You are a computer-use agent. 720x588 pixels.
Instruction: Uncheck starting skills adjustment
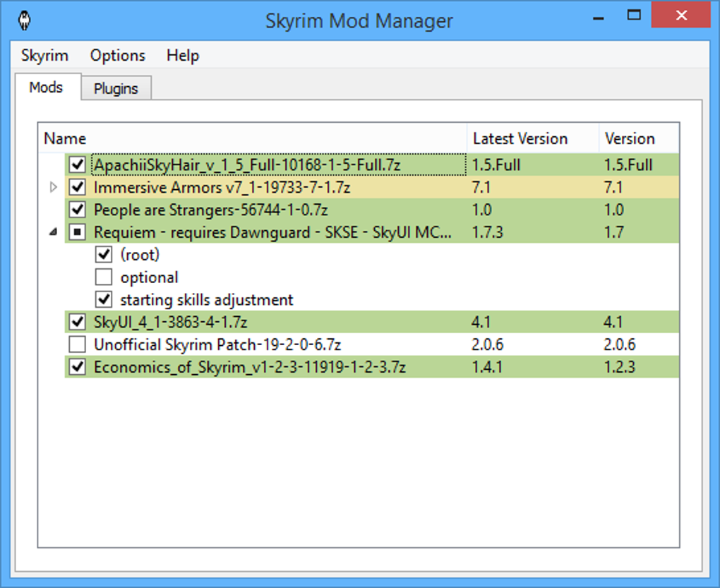(x=104, y=299)
